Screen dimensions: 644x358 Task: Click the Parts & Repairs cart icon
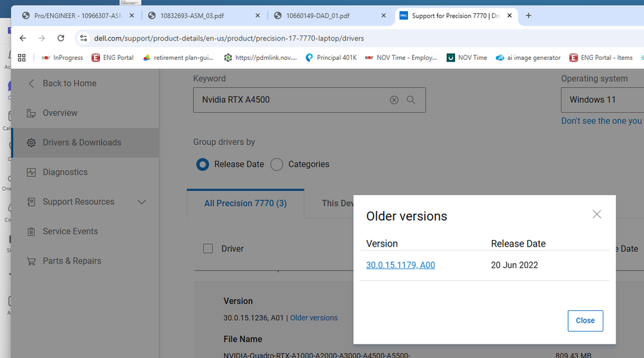[31, 261]
